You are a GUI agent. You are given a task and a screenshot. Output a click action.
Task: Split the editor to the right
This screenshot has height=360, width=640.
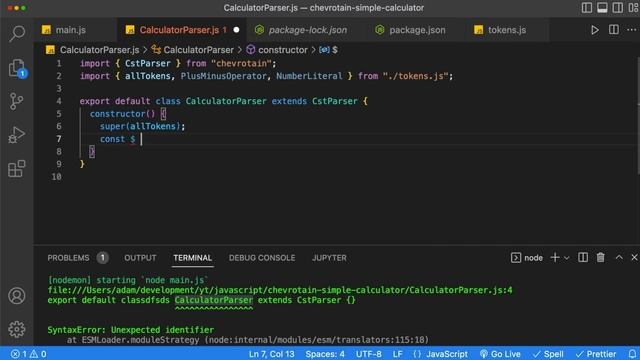(x=613, y=30)
